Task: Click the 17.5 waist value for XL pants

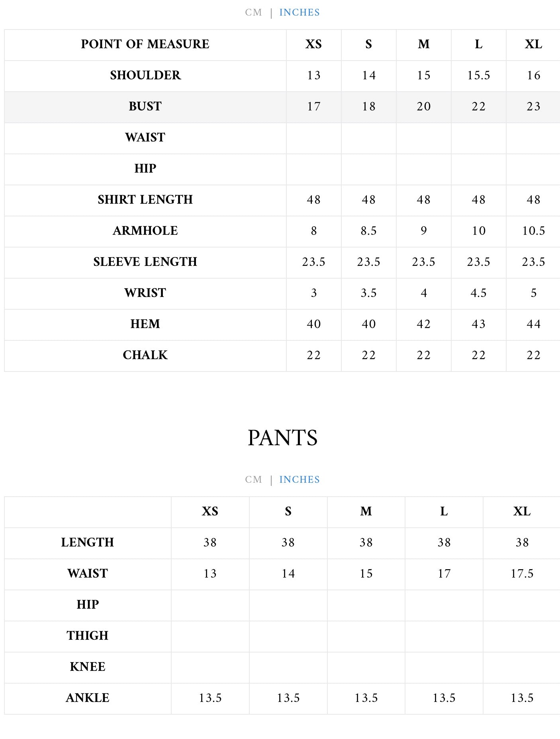Action: 522,574
